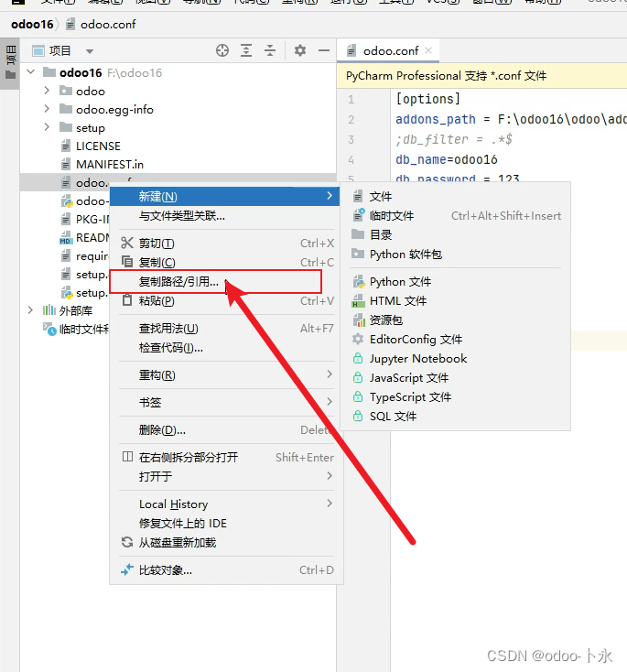The height and width of the screenshot is (672, 627).
Task: Create new Python 文件
Action: coord(456,282)
